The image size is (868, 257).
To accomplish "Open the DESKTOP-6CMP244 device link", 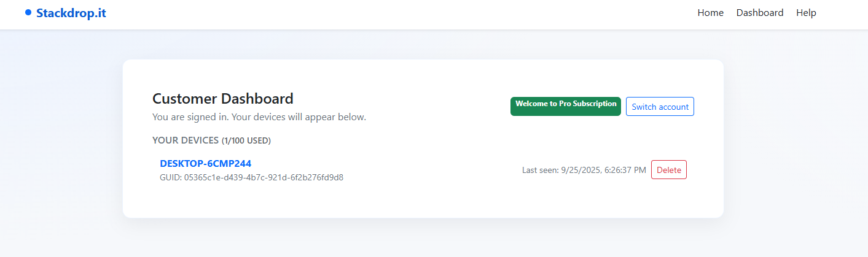I will [x=205, y=163].
